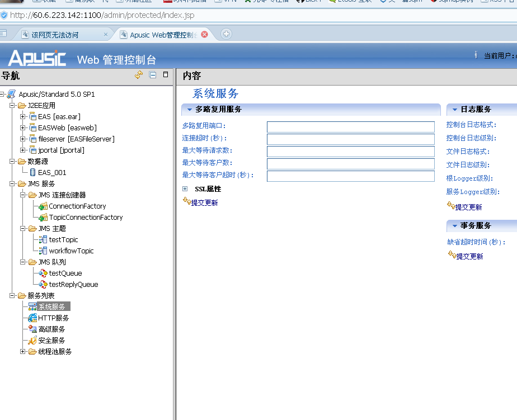Click the browser address bar URL
Screen dimensions: 517x420
pos(102,15)
